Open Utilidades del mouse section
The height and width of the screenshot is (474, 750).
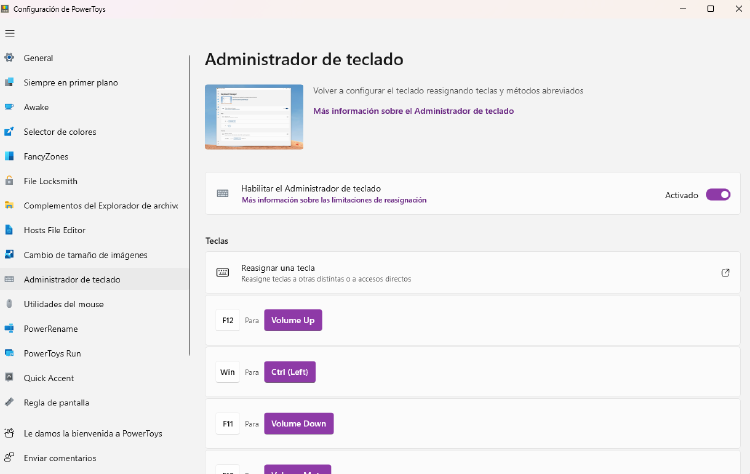pos(63,304)
